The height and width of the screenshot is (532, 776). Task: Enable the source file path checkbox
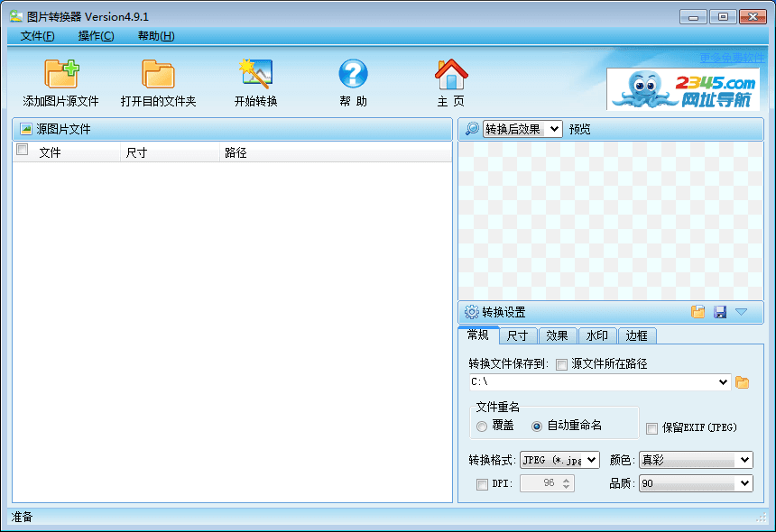(562, 365)
